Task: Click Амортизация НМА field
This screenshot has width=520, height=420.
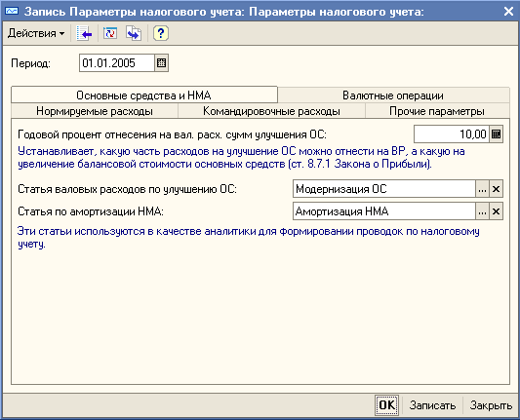Action: [384, 211]
